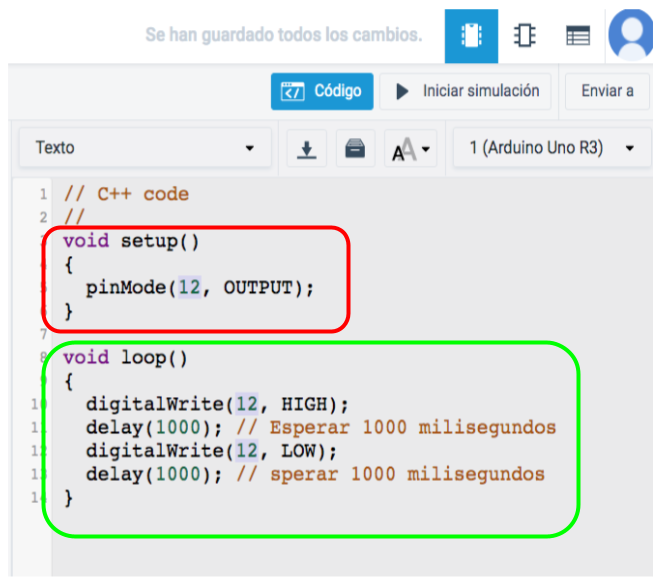660x585 pixels.
Task: Click the void setup() line
Action: pyautogui.click(x=132, y=241)
